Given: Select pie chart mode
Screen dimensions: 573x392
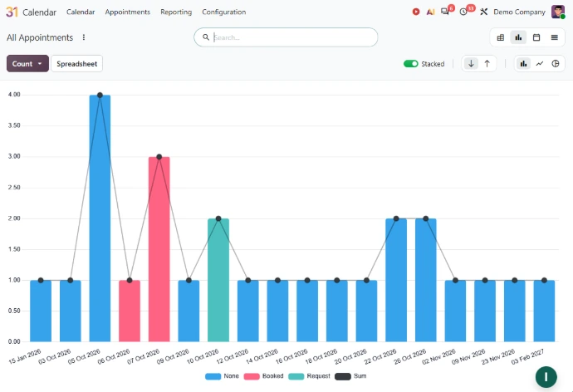Looking at the screenshot, I should pyautogui.click(x=556, y=64).
